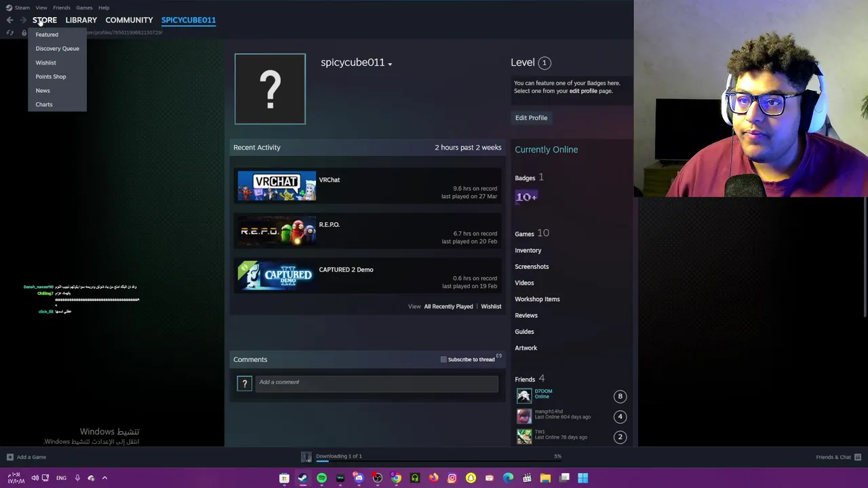Click the 10+ games badge icon
868x488 pixels.
tap(526, 197)
